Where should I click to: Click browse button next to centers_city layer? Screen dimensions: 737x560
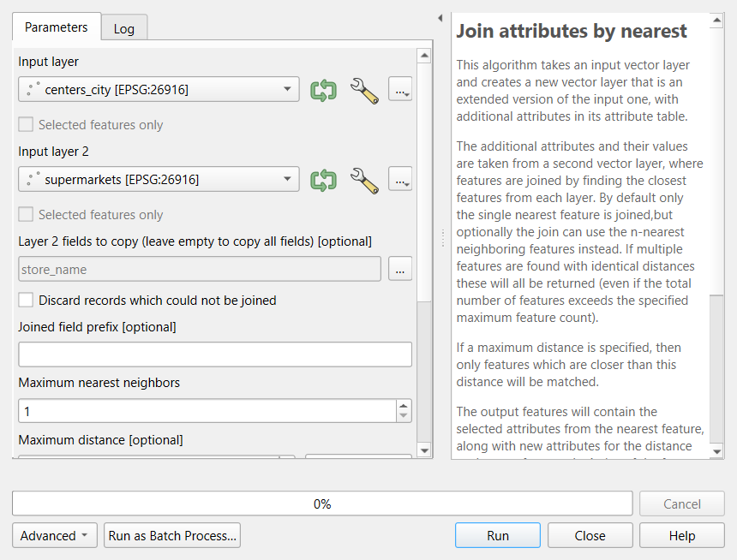[x=400, y=89]
